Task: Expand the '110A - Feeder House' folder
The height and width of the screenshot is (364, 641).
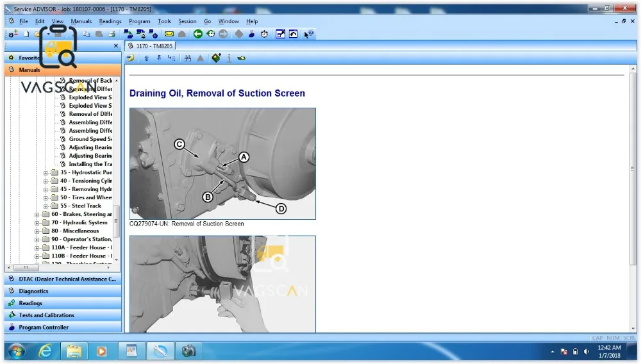Action: pyautogui.click(x=37, y=248)
